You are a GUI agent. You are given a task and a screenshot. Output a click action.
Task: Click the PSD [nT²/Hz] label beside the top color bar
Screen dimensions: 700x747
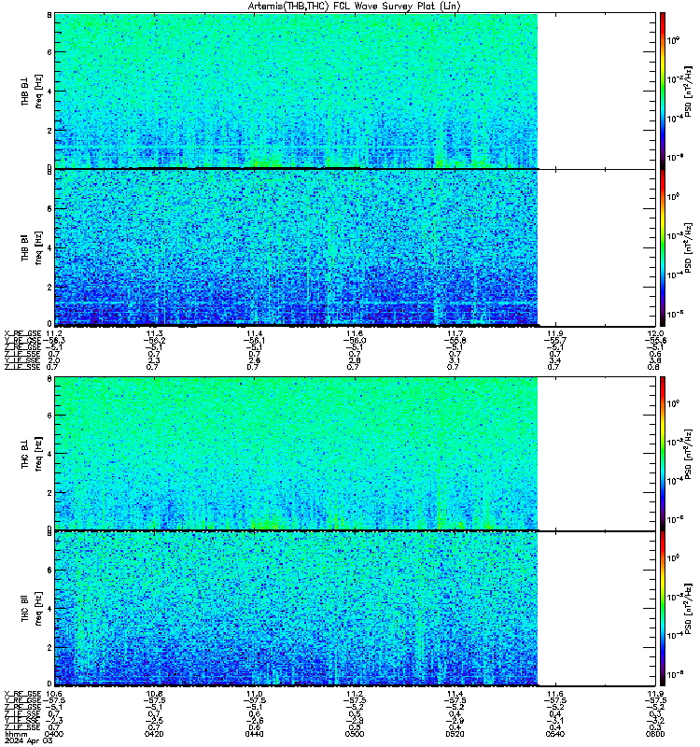click(688, 92)
